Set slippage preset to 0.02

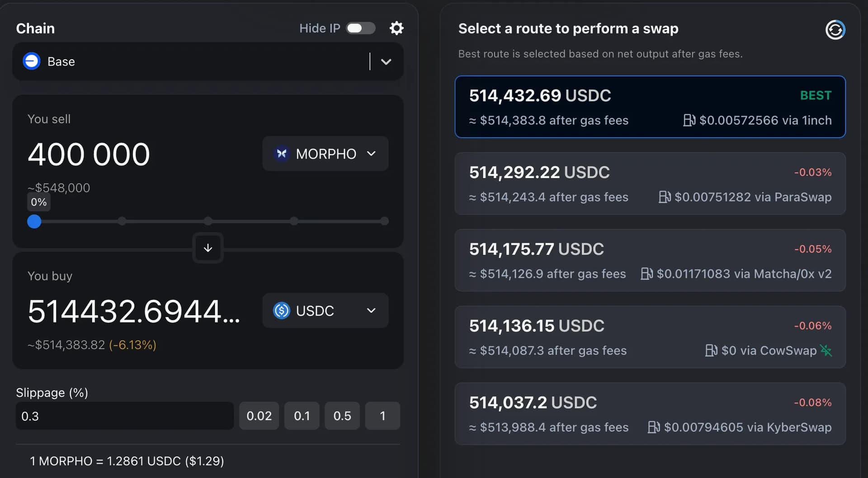coord(259,416)
